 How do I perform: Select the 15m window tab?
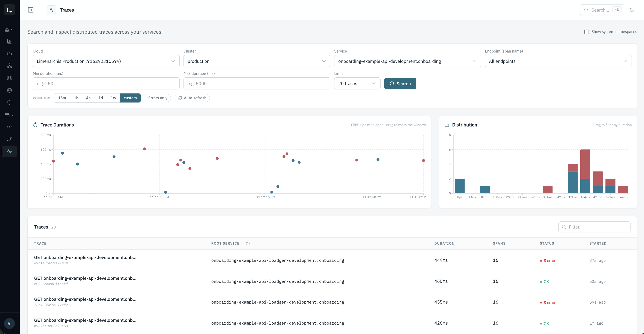pos(62,98)
